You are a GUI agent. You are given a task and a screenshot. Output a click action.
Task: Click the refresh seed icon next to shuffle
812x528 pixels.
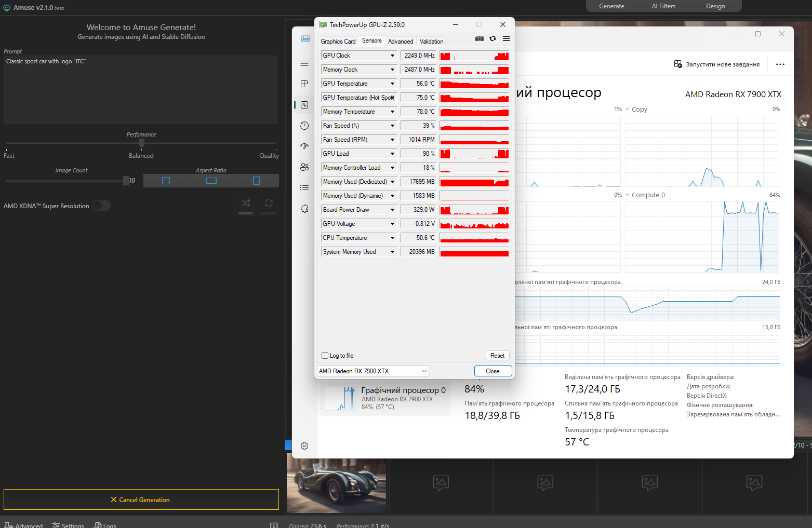click(269, 203)
